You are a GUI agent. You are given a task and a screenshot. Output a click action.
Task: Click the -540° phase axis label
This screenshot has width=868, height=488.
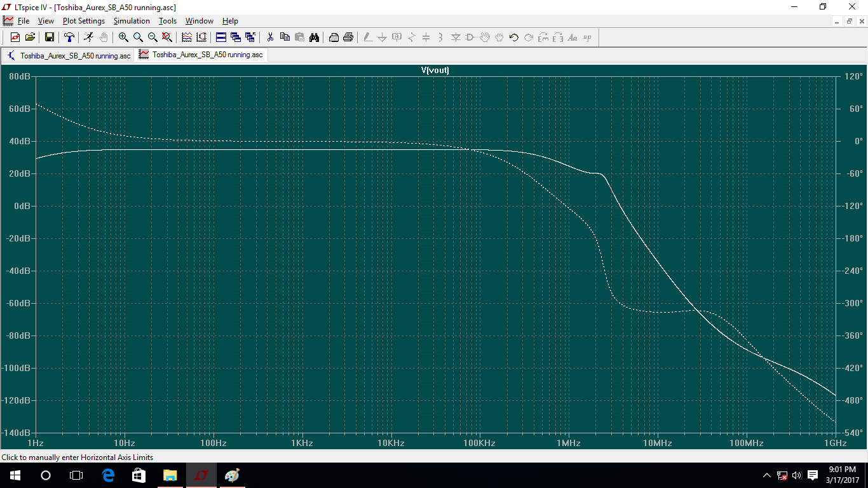[851, 433]
